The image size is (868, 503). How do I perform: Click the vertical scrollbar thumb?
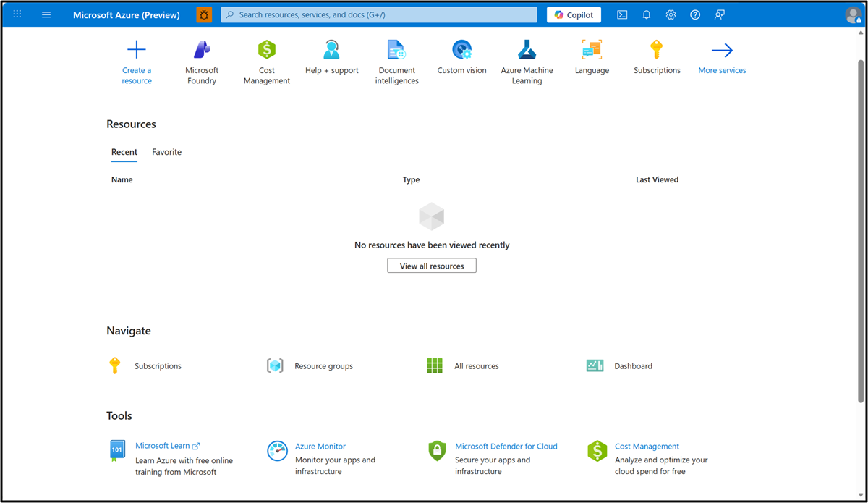861,232
